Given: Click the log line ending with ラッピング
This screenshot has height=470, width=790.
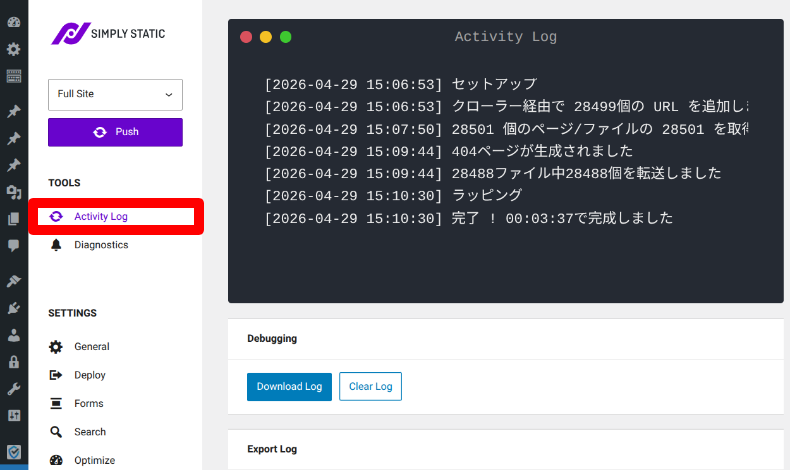Looking at the screenshot, I should (393, 195).
